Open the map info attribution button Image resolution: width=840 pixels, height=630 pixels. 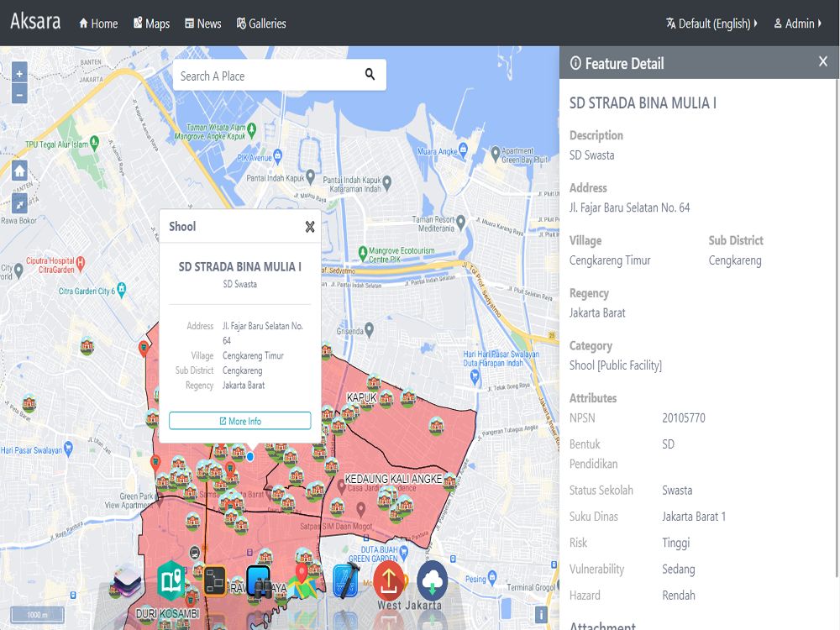pos(541,615)
